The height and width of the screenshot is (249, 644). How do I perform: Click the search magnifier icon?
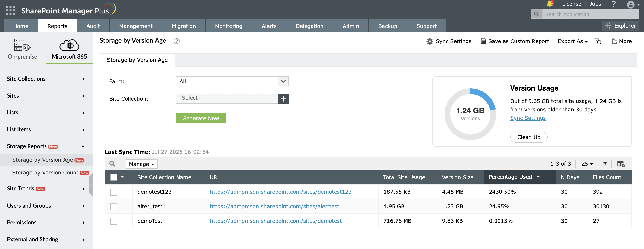[x=536, y=14]
